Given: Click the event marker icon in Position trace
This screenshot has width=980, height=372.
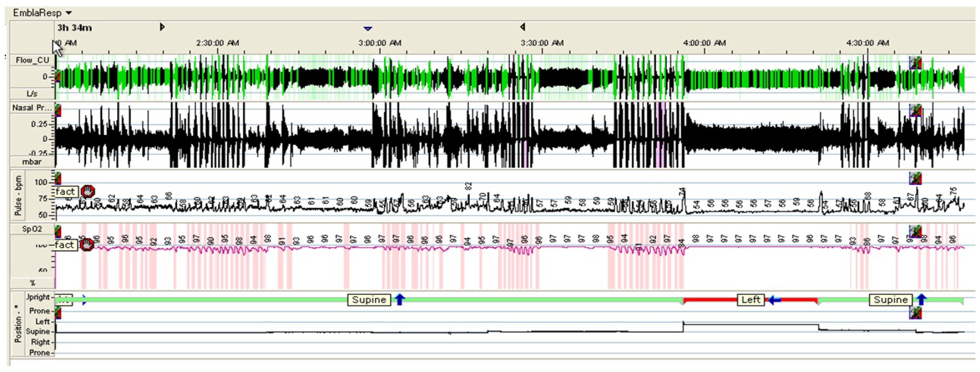Looking at the screenshot, I should tap(915, 313).
